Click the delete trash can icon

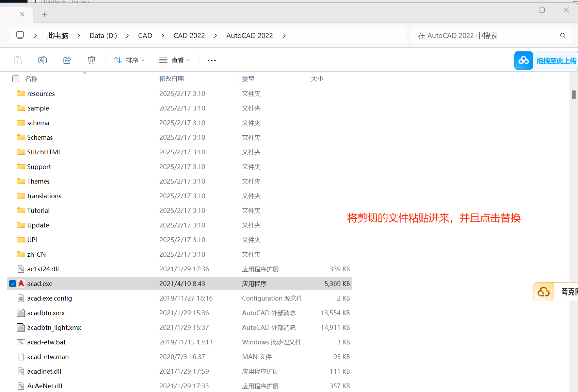(x=92, y=60)
